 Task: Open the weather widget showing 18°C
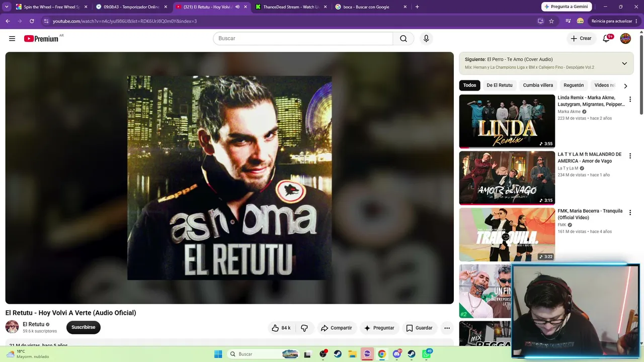pos(28,354)
